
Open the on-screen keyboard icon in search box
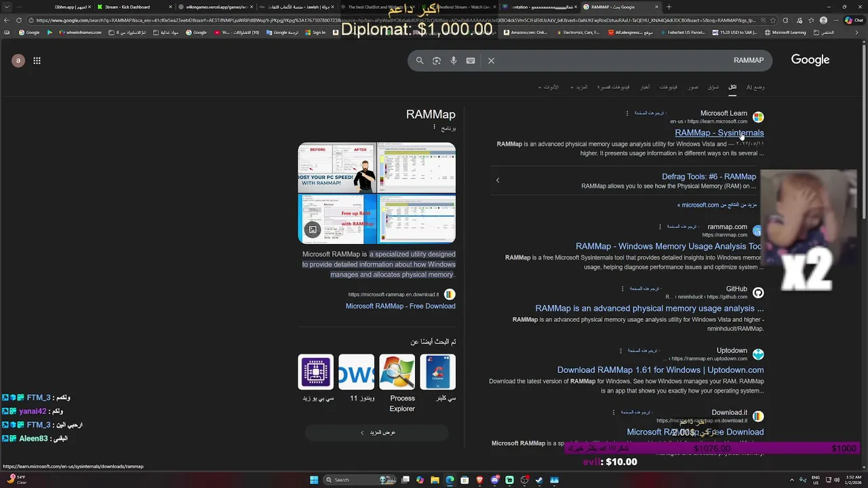(x=471, y=60)
